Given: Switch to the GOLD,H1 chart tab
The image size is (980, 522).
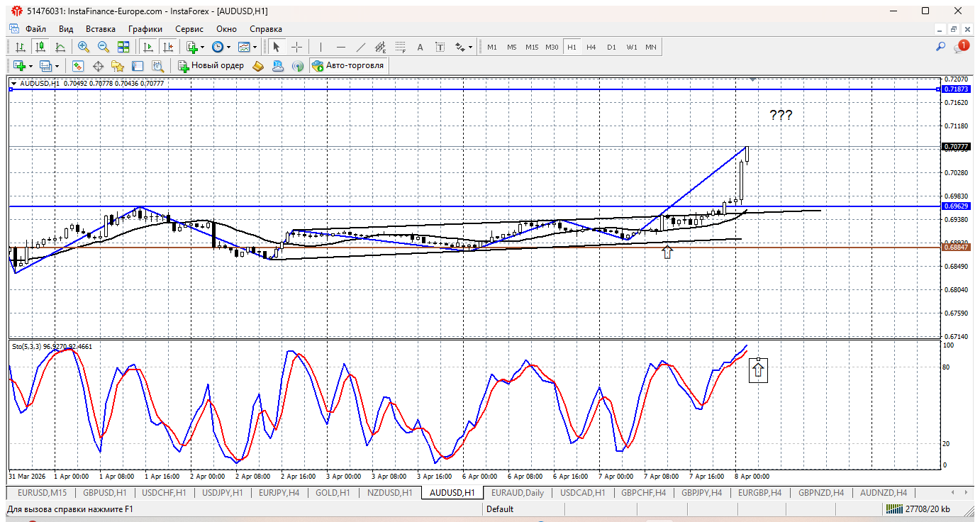Looking at the screenshot, I should click(333, 492).
